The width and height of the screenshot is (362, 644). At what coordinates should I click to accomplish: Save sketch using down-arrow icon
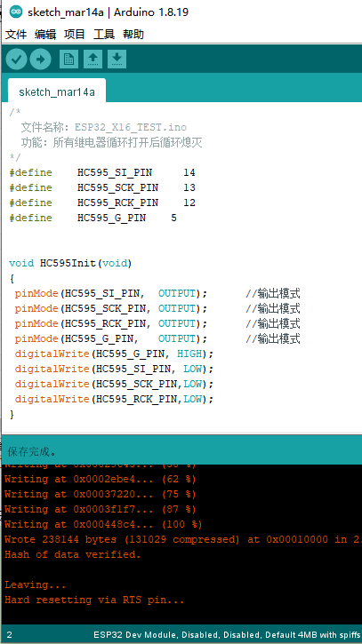click(x=117, y=60)
